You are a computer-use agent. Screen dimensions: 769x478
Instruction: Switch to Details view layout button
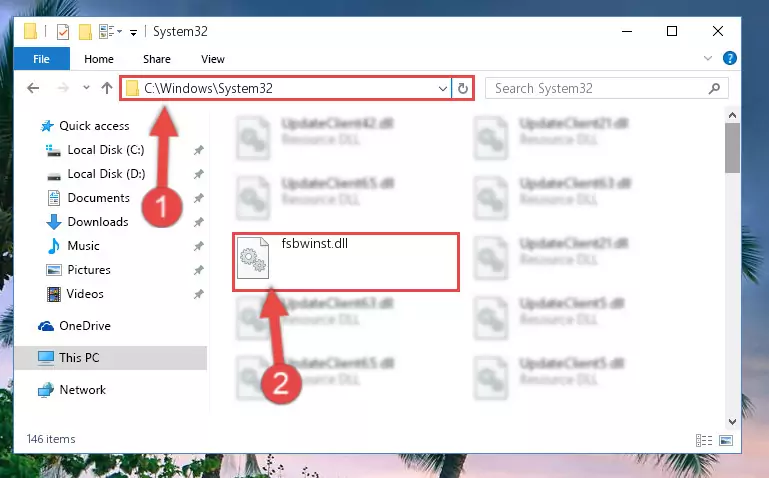coord(704,441)
